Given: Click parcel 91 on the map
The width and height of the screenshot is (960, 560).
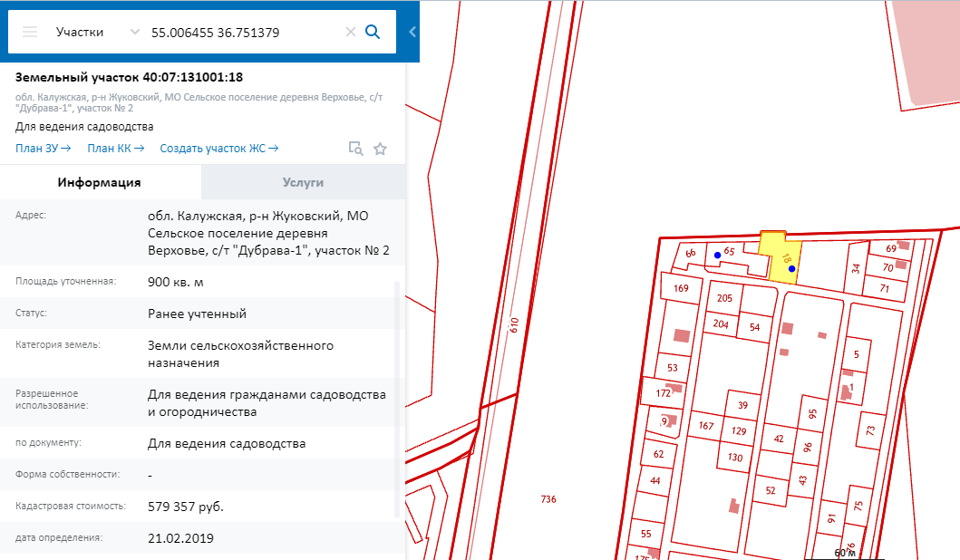Looking at the screenshot, I should (x=830, y=518).
